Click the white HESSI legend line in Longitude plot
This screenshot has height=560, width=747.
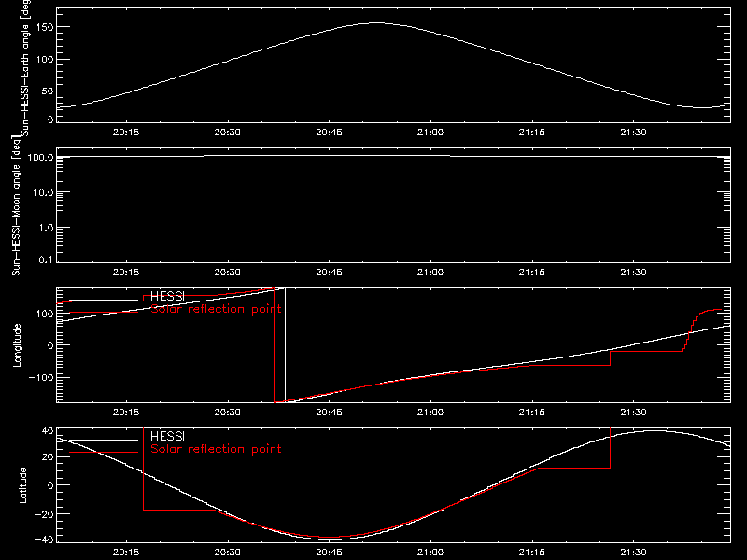[x=104, y=300]
